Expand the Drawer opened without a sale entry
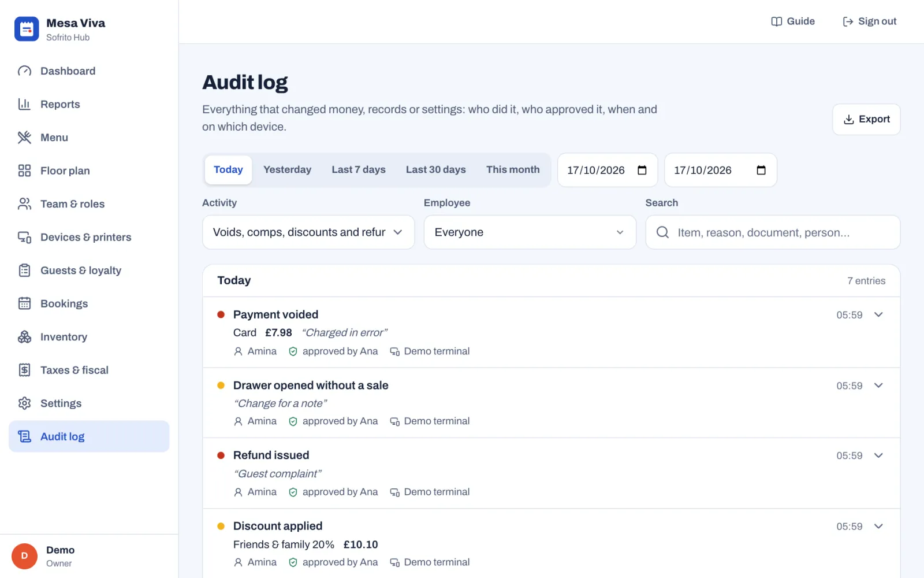 [x=878, y=386]
